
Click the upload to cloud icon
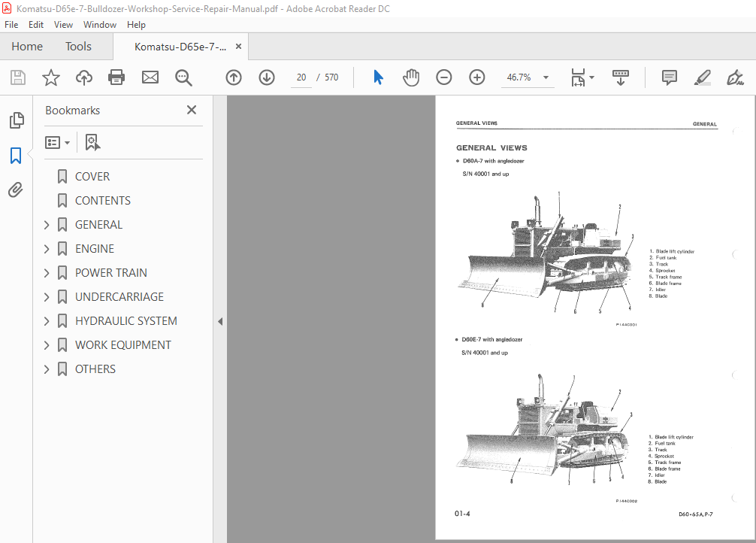point(84,77)
